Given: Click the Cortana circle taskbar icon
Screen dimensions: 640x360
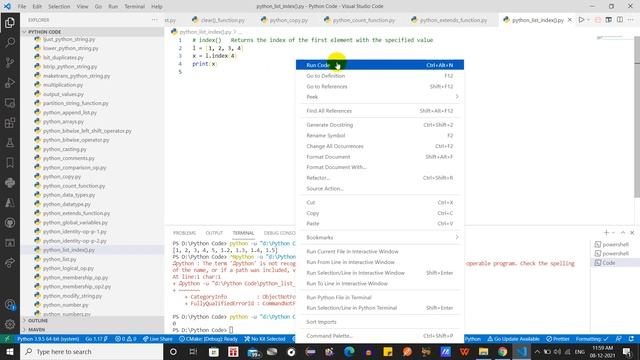Looking at the screenshot, I should [173, 351].
